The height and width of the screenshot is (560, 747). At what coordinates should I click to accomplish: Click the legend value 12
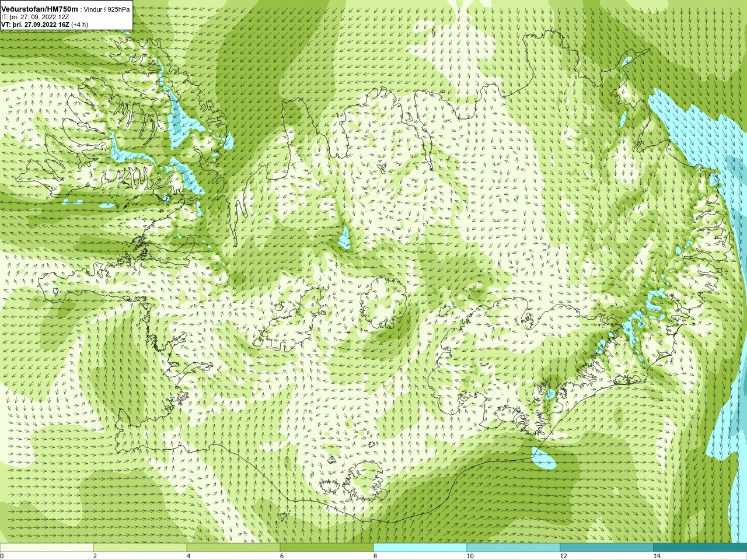pos(563,556)
